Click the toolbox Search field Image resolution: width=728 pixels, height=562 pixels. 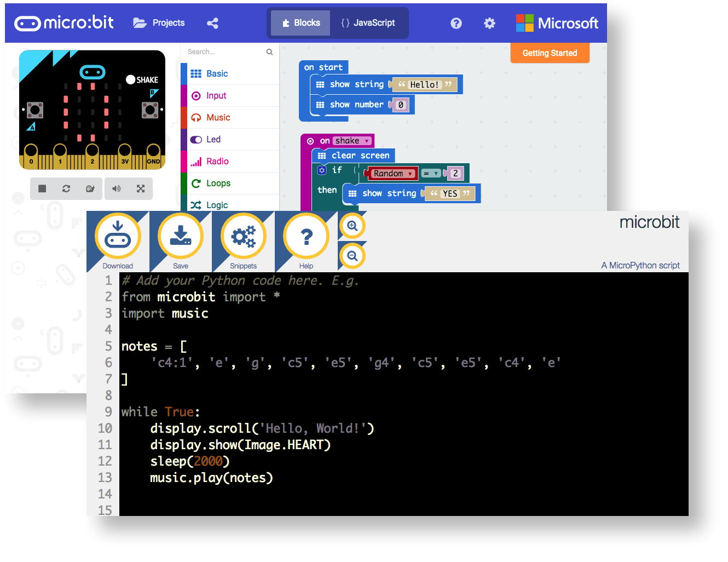pos(224,52)
